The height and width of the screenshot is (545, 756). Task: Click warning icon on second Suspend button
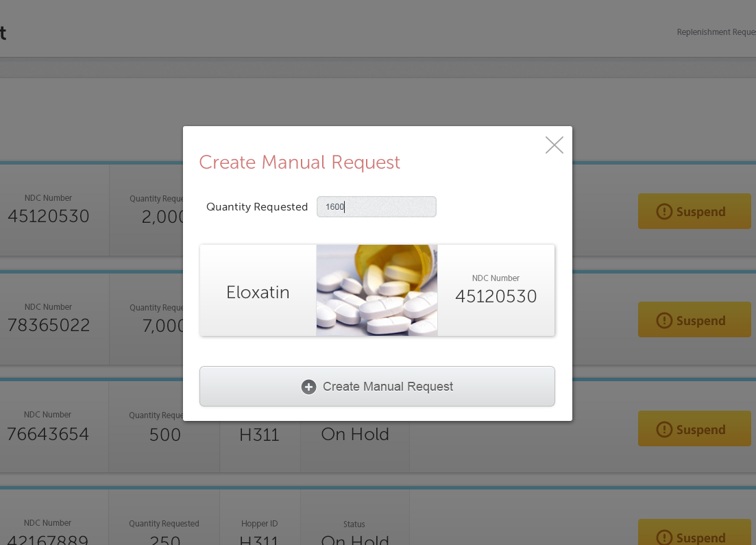(664, 320)
